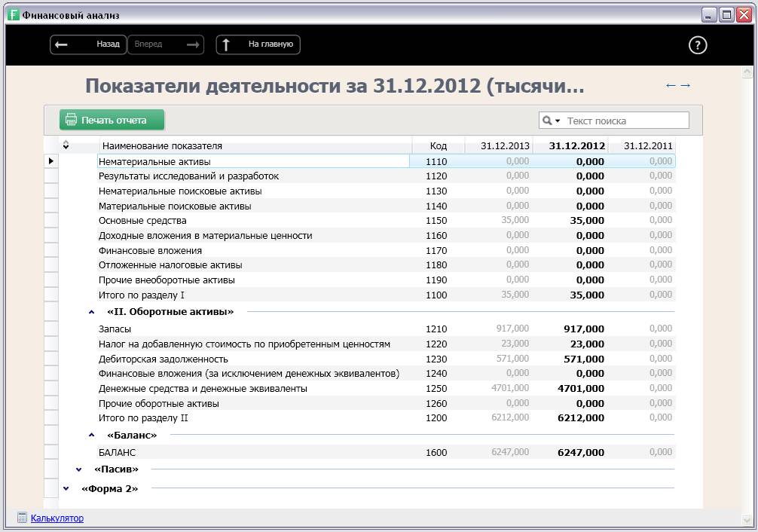Click left arrow next to the page title

tap(671, 86)
